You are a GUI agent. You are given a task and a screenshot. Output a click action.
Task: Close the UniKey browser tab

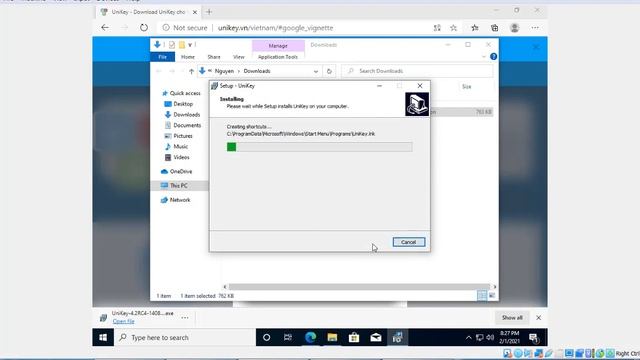(x=195, y=12)
